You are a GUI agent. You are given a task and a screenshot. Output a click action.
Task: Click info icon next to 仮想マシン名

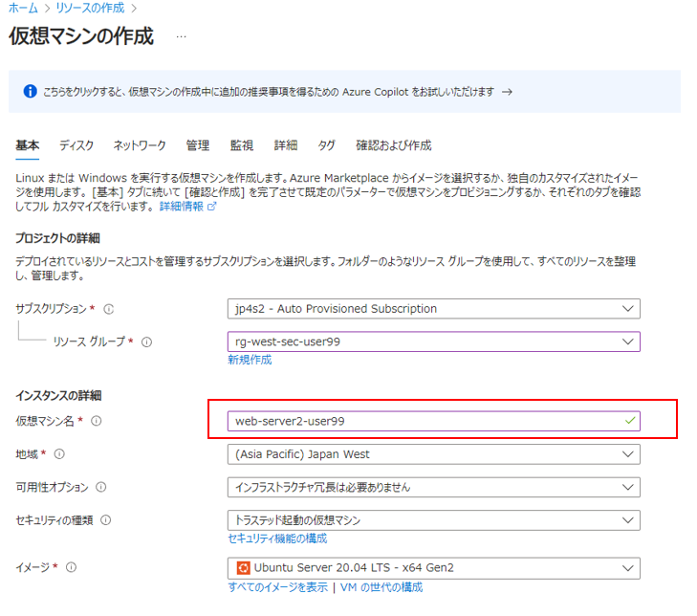(97, 421)
